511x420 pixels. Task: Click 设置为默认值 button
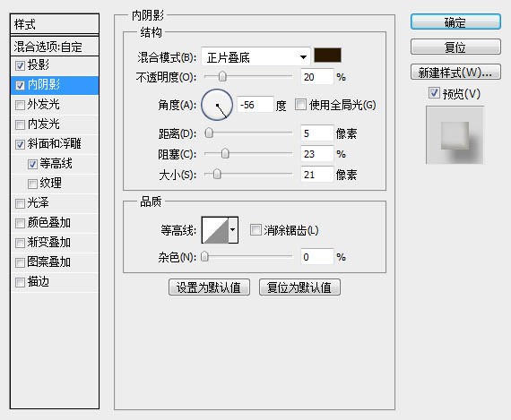(x=209, y=287)
